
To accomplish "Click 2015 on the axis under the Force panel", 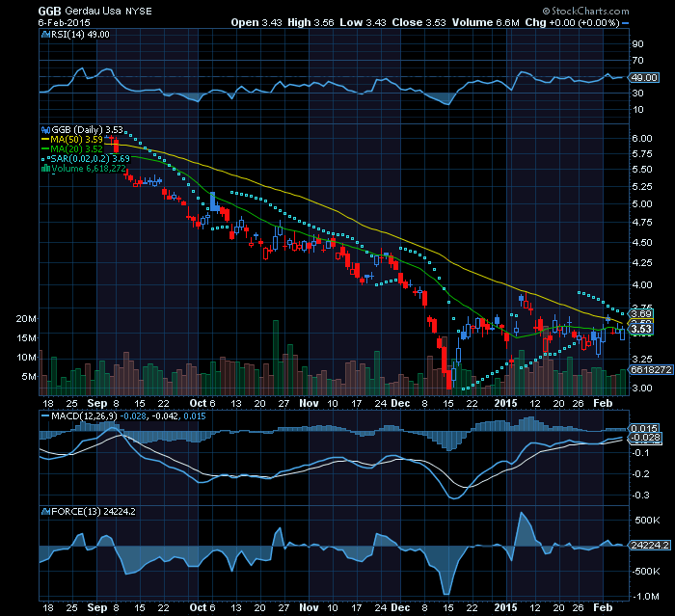I will coord(505,607).
